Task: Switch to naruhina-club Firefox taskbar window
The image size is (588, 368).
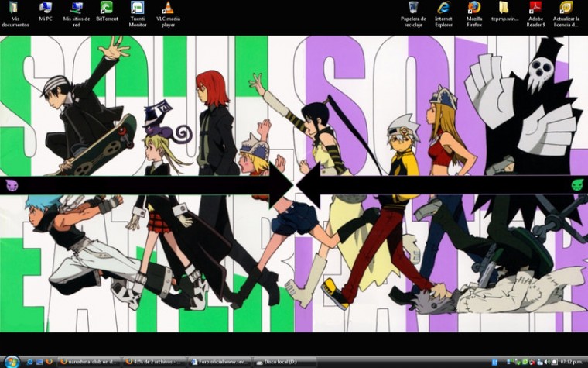Action: click(x=89, y=362)
